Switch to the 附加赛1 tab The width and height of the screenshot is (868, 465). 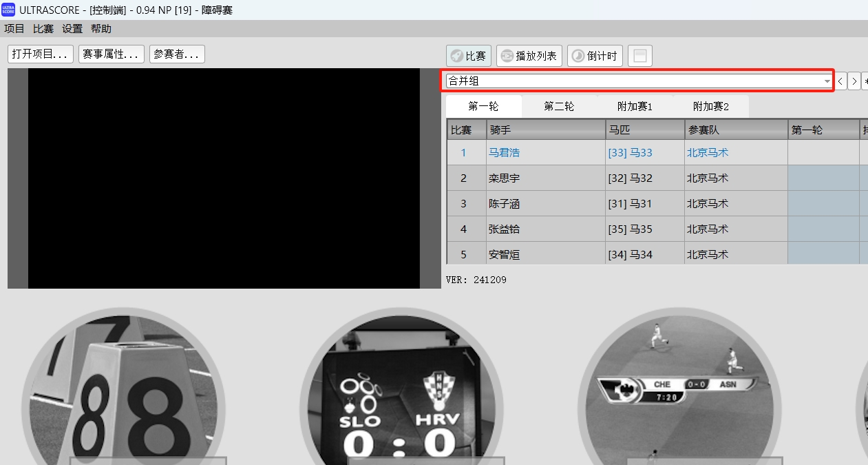(x=634, y=107)
